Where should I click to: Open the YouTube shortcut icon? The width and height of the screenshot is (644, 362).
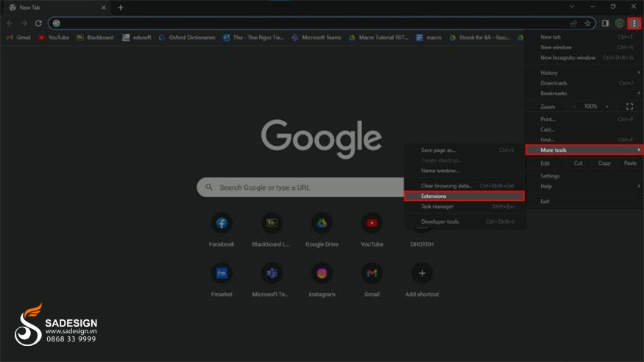[372, 223]
